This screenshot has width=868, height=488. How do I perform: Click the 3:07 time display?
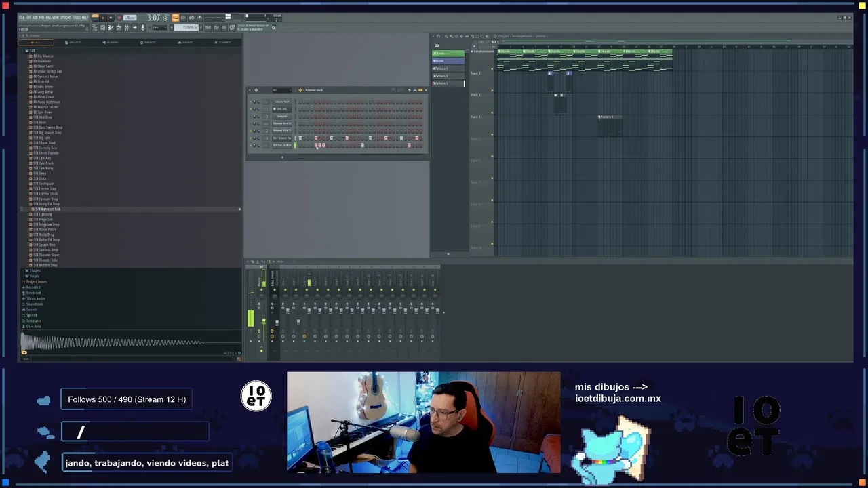pyautogui.click(x=157, y=18)
